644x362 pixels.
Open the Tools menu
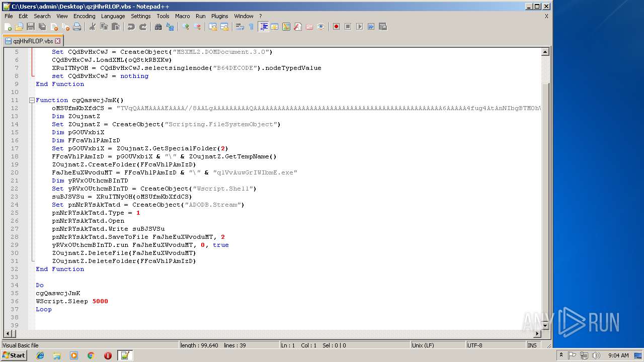tap(163, 16)
